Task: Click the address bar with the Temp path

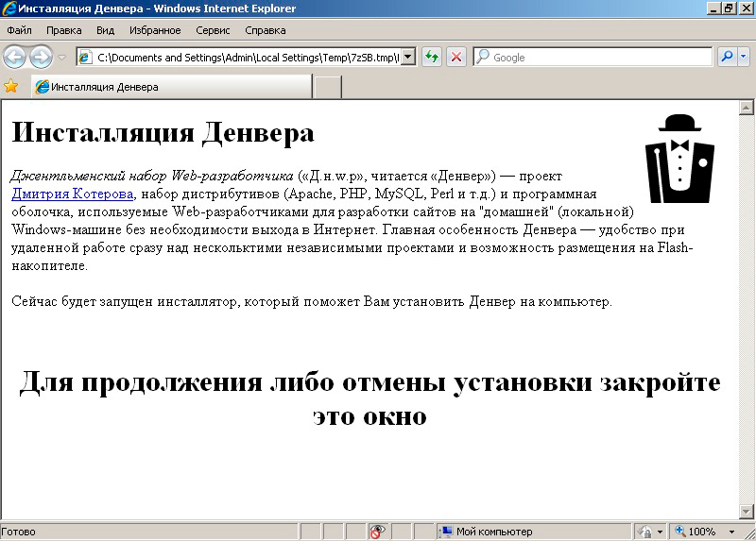Action: pos(246,58)
